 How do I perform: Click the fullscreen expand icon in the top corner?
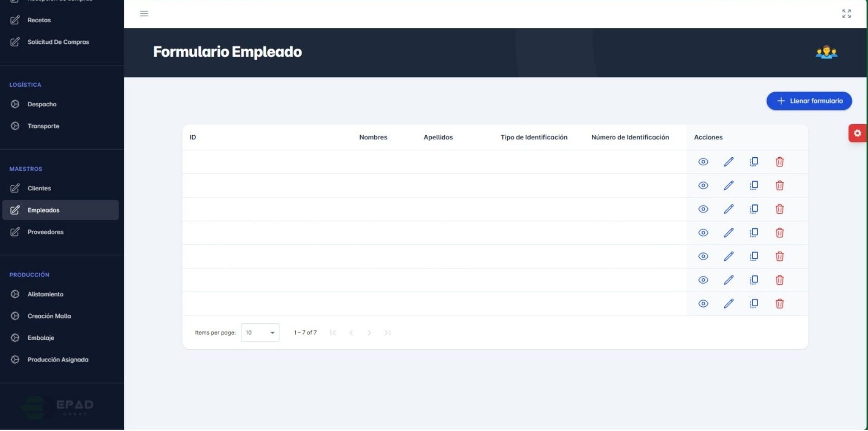(x=846, y=14)
